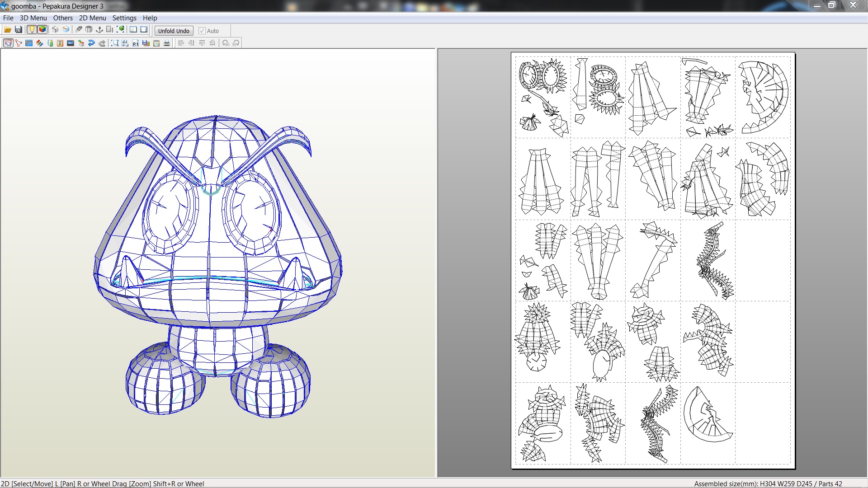Open a file with the folder icon
Screen dimensions: 868x488
(8, 30)
